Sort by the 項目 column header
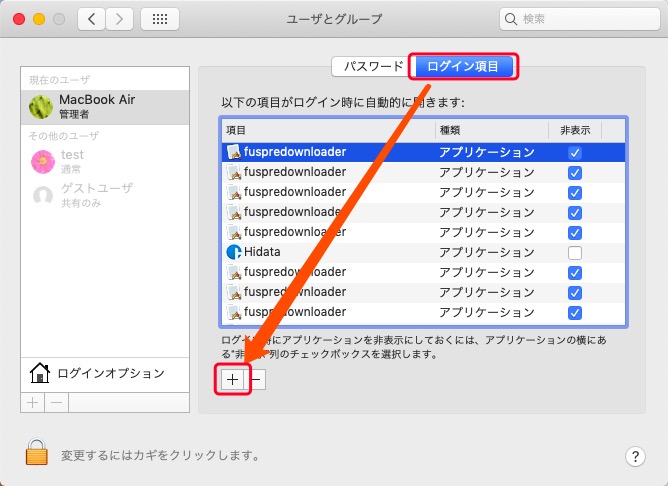The width and height of the screenshot is (668, 486). pyautogui.click(x=328, y=130)
